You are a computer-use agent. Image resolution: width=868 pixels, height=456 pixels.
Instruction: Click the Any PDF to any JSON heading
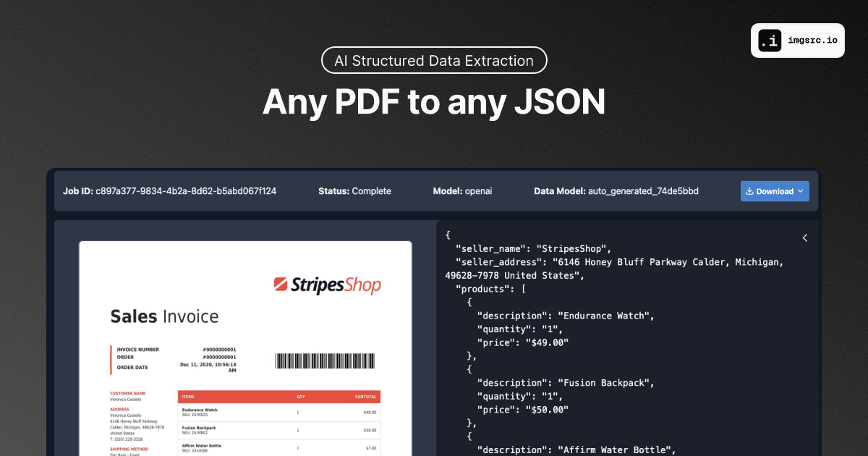click(434, 101)
